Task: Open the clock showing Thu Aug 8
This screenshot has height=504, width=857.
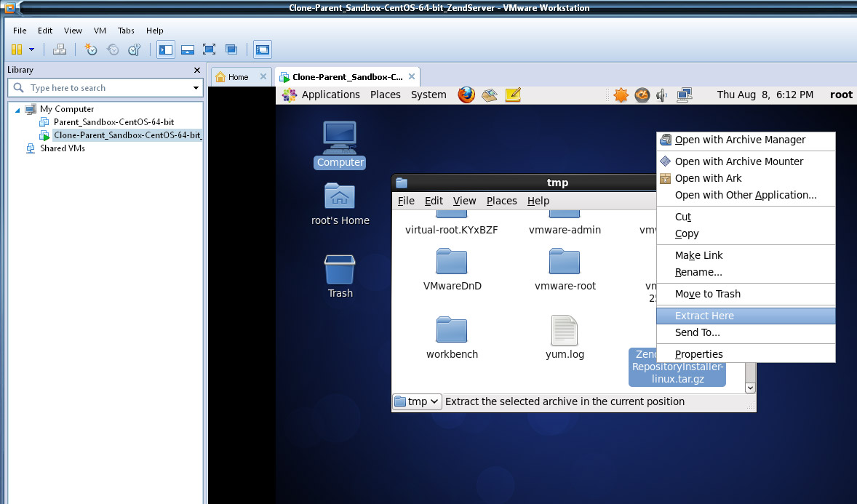Action: click(x=765, y=95)
